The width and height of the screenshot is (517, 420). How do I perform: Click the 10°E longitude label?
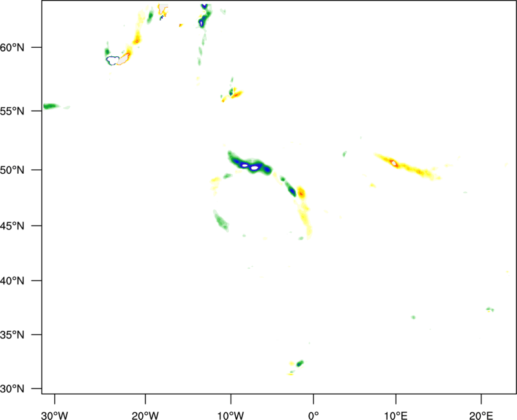click(396, 415)
